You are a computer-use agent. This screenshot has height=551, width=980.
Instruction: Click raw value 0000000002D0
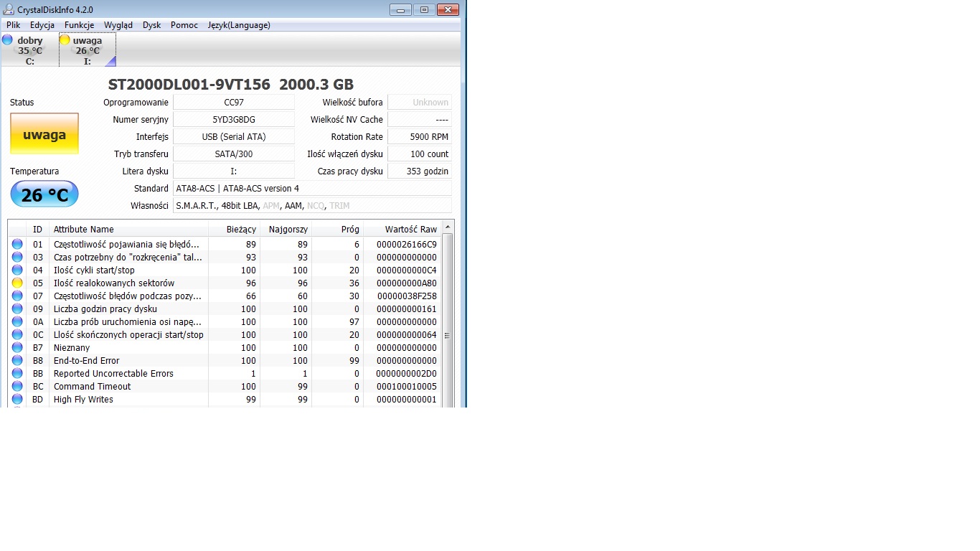coord(407,374)
